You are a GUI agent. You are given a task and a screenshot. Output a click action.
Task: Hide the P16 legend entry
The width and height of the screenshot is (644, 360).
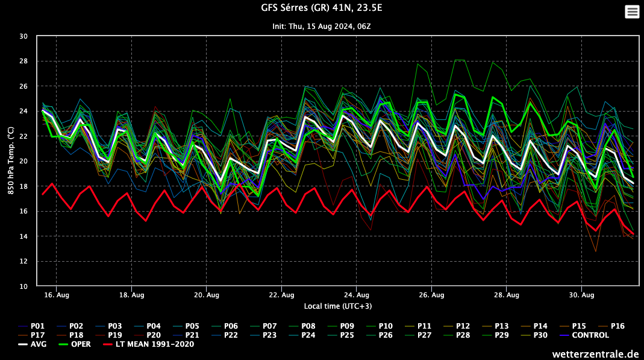click(x=611, y=326)
